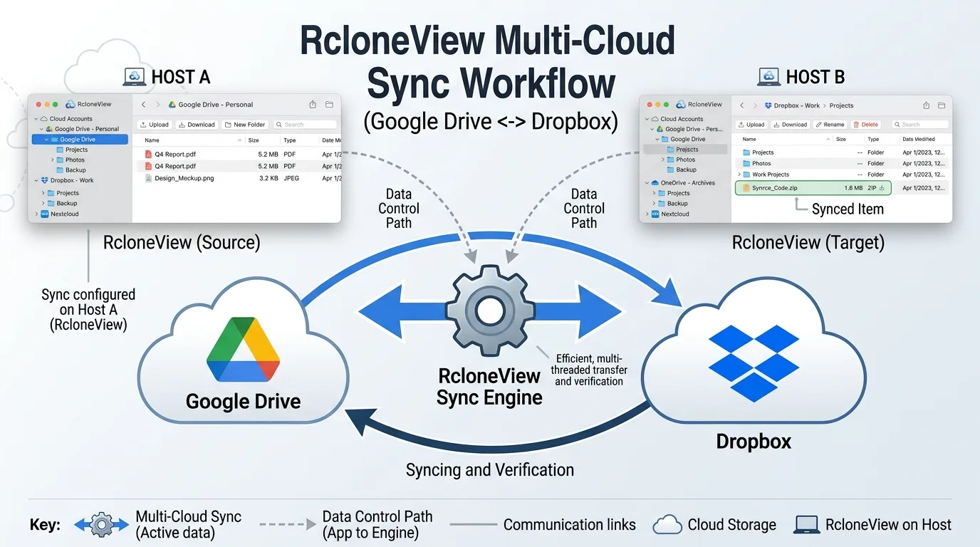Select OneDrive - Archives account in Host B
The image size is (980, 547).
point(687,183)
